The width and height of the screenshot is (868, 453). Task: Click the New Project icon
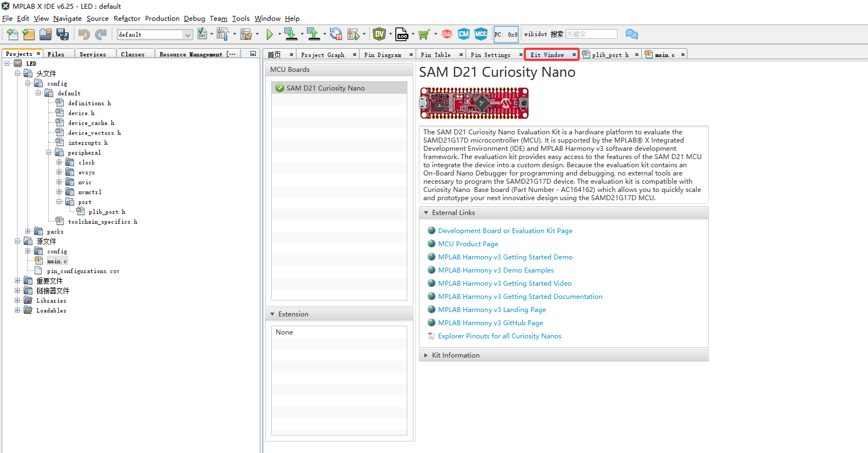29,34
